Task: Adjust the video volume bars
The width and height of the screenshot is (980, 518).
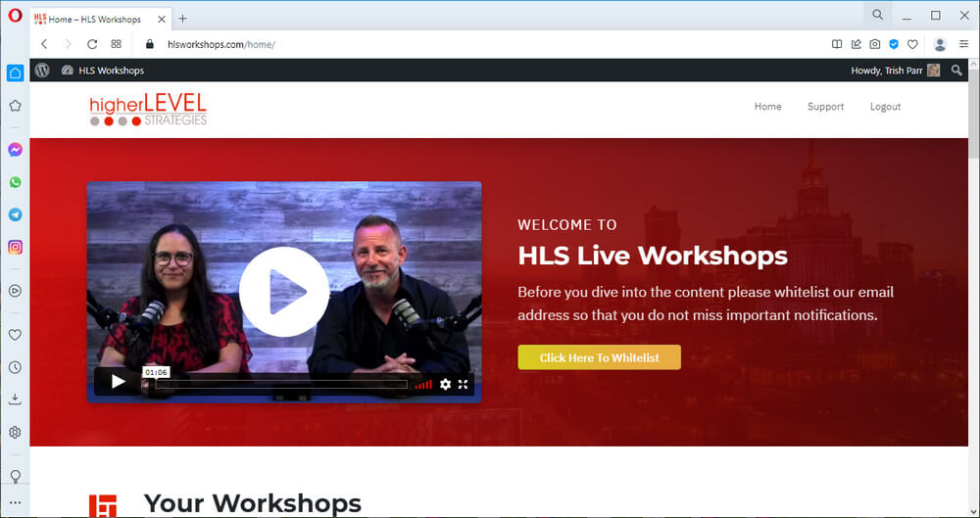Action: (x=423, y=384)
